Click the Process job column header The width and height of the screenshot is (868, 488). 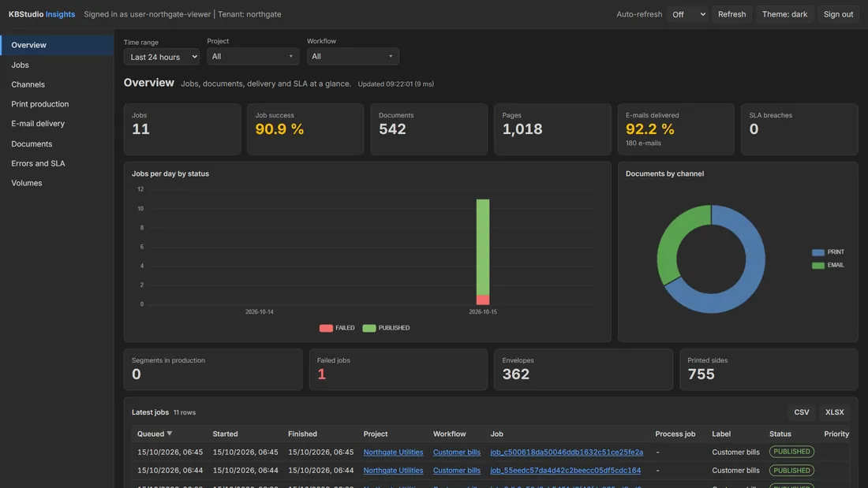[x=675, y=434]
